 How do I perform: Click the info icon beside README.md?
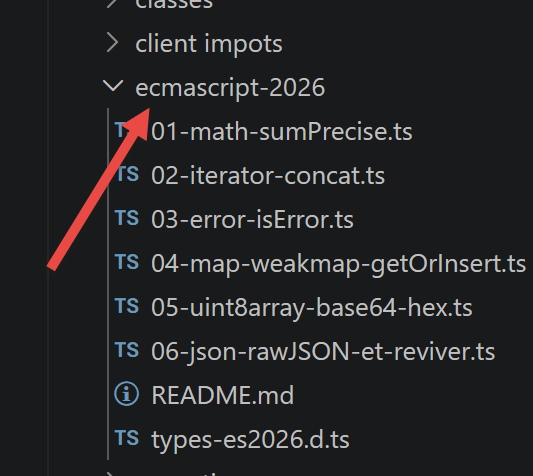(126, 394)
